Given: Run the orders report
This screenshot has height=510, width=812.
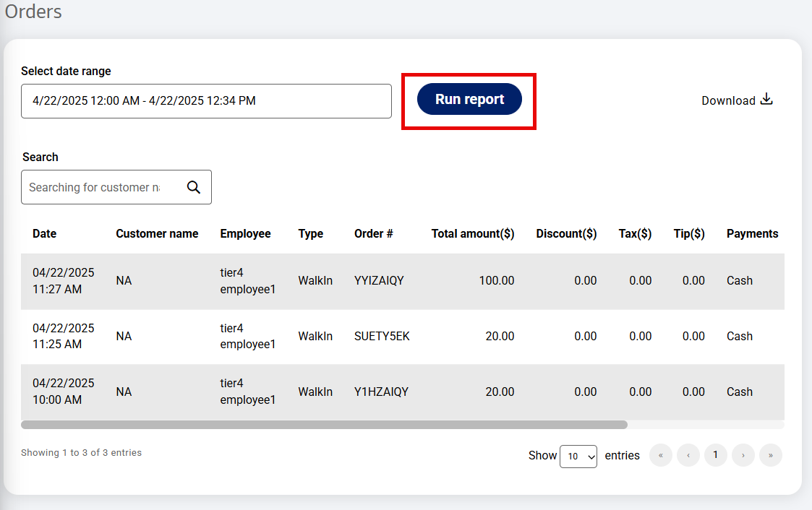Looking at the screenshot, I should [x=469, y=99].
